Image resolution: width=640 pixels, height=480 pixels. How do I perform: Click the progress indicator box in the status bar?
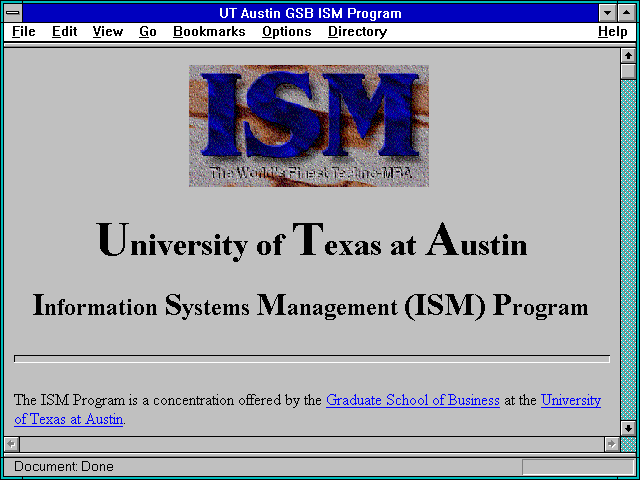point(578,467)
